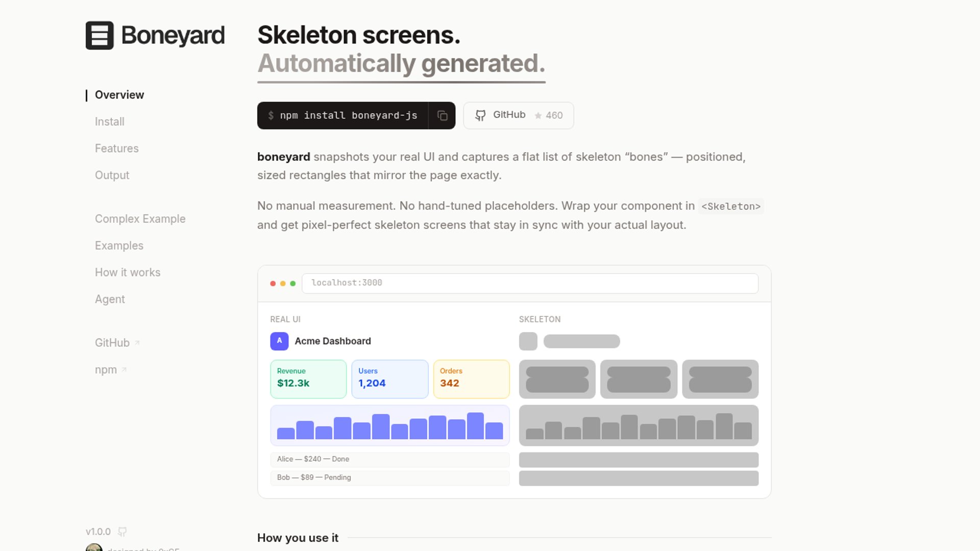Go to the Overview section
This screenshot has height=551, width=980.
tap(119, 95)
